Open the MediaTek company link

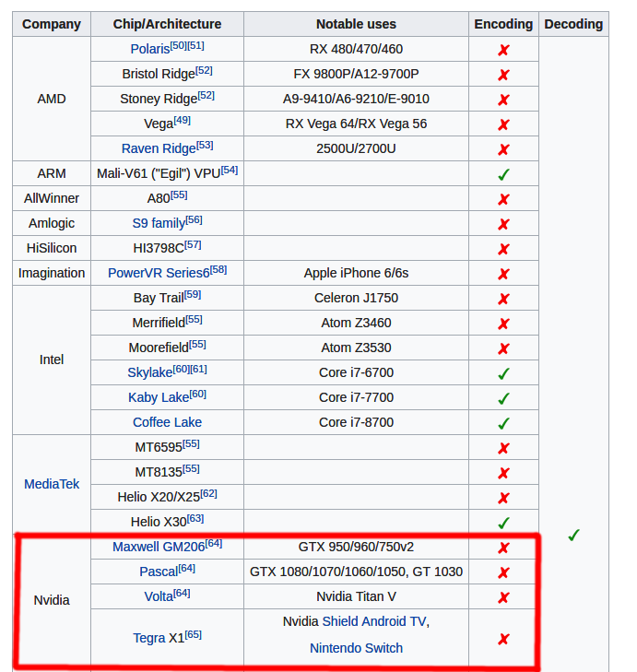coord(52,484)
